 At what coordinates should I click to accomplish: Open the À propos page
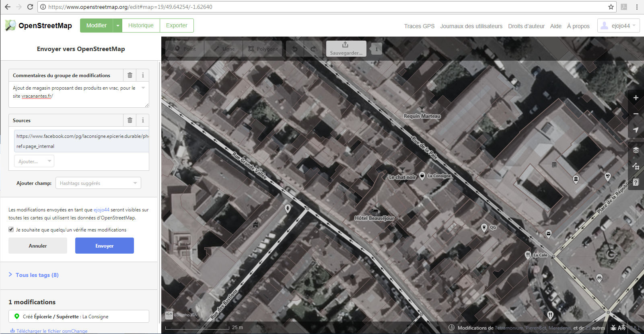tap(578, 26)
